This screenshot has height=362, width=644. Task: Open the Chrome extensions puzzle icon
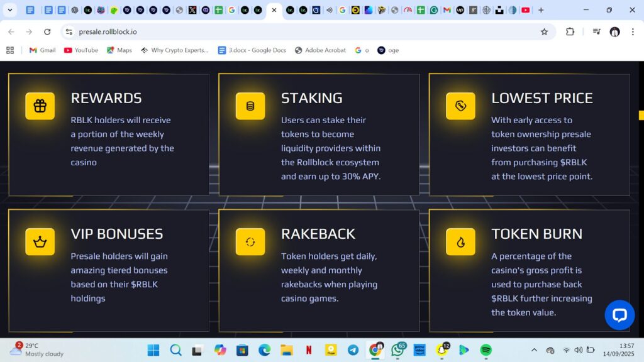570,32
